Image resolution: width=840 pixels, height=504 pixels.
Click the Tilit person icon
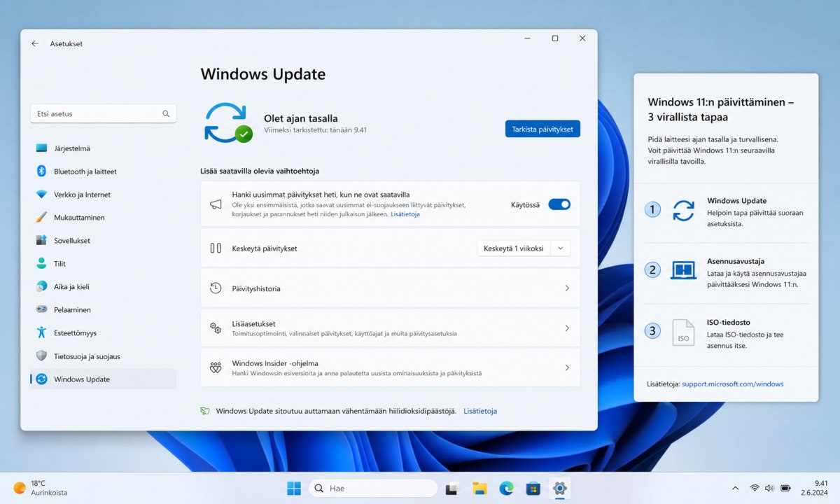[41, 264]
